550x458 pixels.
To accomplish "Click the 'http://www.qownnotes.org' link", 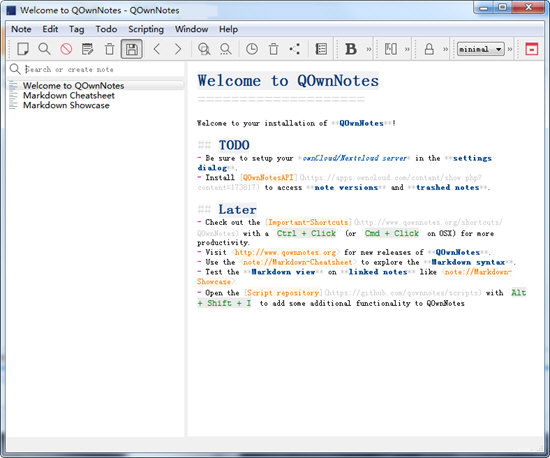I will click(285, 252).
